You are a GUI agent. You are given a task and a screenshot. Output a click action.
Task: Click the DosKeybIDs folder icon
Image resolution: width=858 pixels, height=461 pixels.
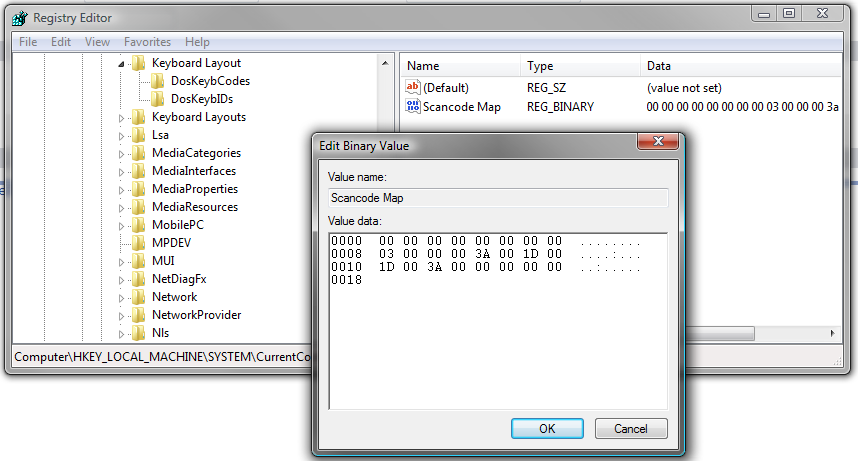[158, 99]
